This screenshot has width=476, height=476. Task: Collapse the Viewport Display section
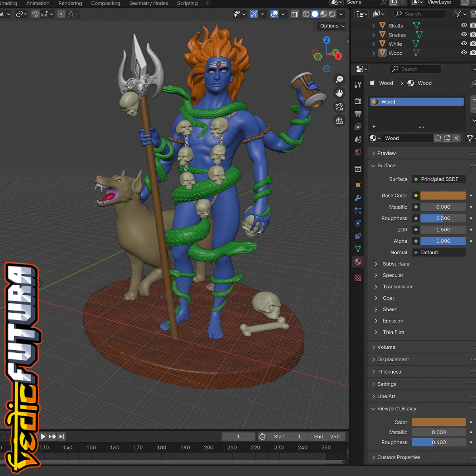pyautogui.click(x=396, y=409)
